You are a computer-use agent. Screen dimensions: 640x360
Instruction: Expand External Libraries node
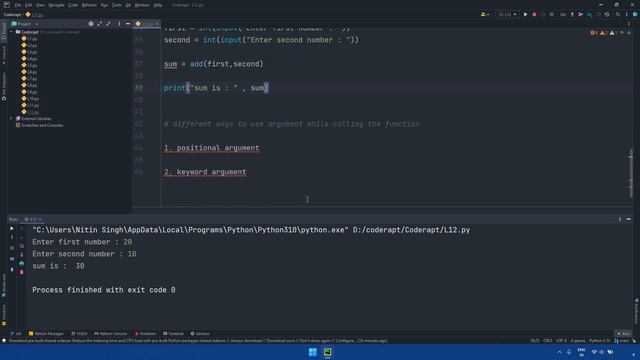pos(12,118)
